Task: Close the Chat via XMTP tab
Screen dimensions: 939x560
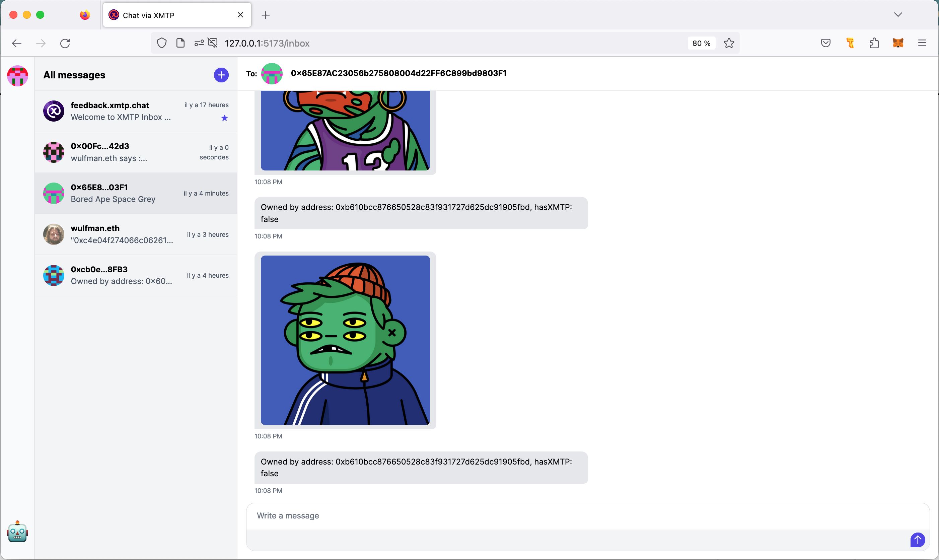Action: coord(240,15)
